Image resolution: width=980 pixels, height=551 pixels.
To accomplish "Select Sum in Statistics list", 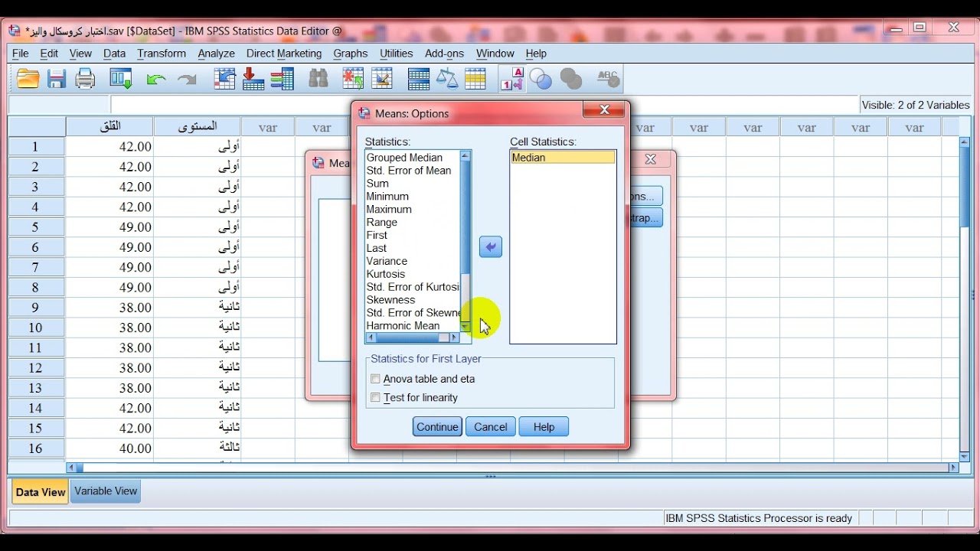I will click(x=377, y=184).
